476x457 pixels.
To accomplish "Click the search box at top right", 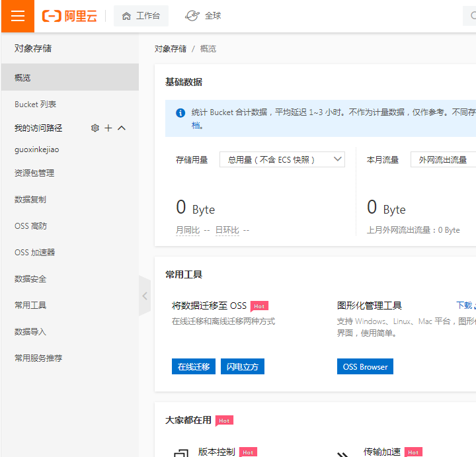I will [469, 16].
